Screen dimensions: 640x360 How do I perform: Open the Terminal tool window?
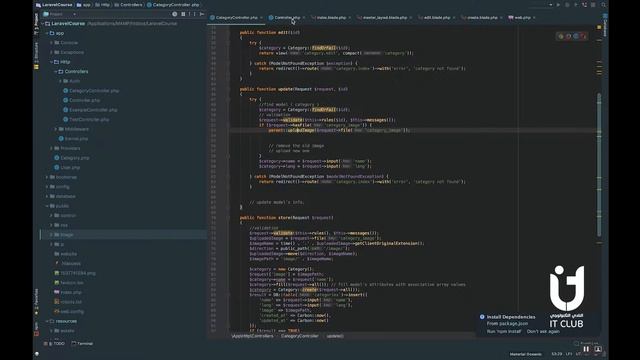pyautogui.click(x=82, y=344)
